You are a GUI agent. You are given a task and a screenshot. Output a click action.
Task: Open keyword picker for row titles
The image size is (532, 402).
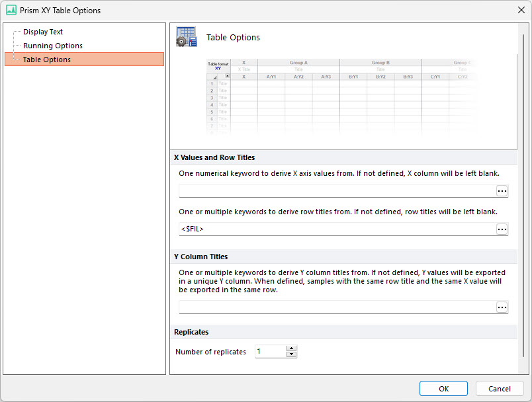point(502,229)
